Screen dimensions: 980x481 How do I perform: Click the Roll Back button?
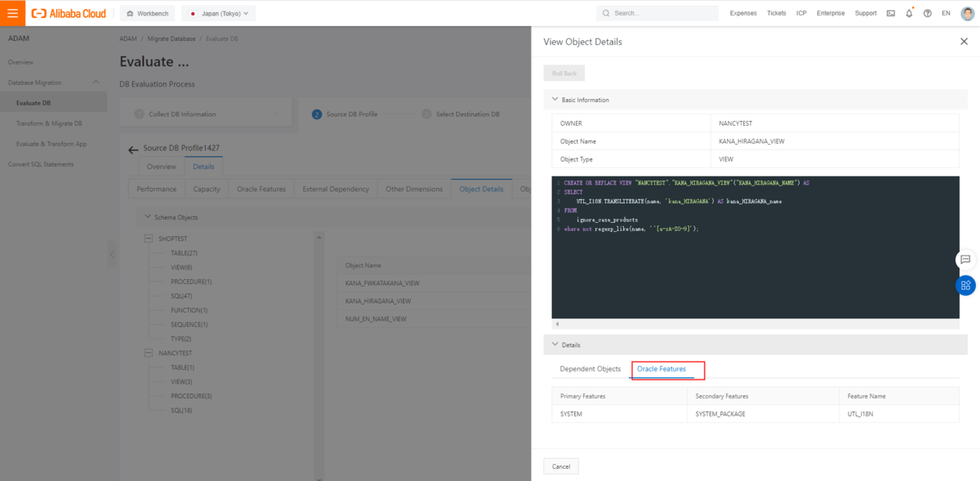563,73
